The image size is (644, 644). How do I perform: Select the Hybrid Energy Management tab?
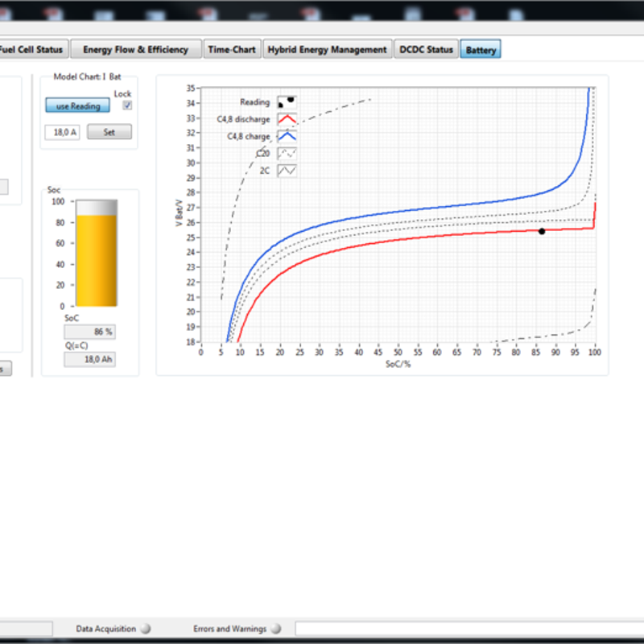pos(328,50)
